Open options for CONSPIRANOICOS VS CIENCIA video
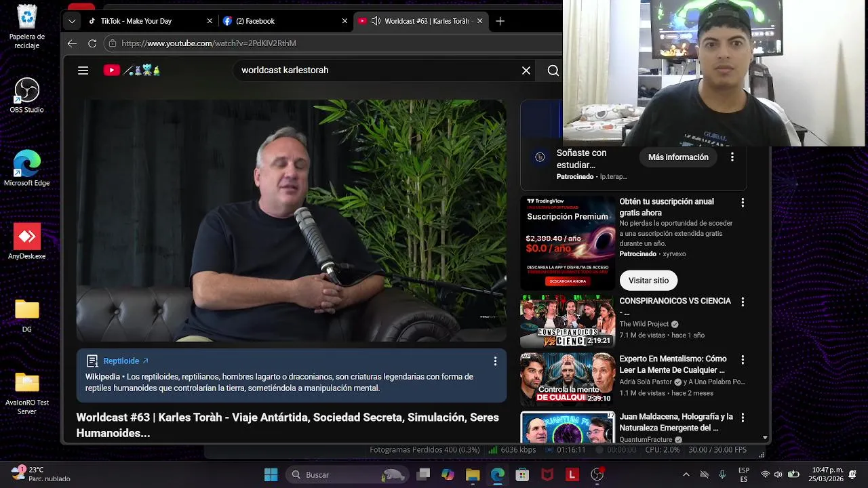This screenshot has height=488, width=868. [743, 302]
